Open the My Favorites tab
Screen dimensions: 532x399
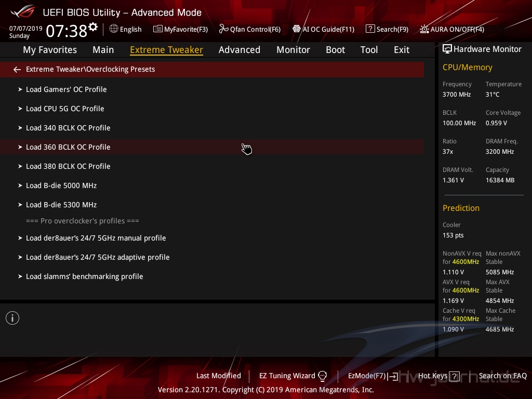[50, 50]
